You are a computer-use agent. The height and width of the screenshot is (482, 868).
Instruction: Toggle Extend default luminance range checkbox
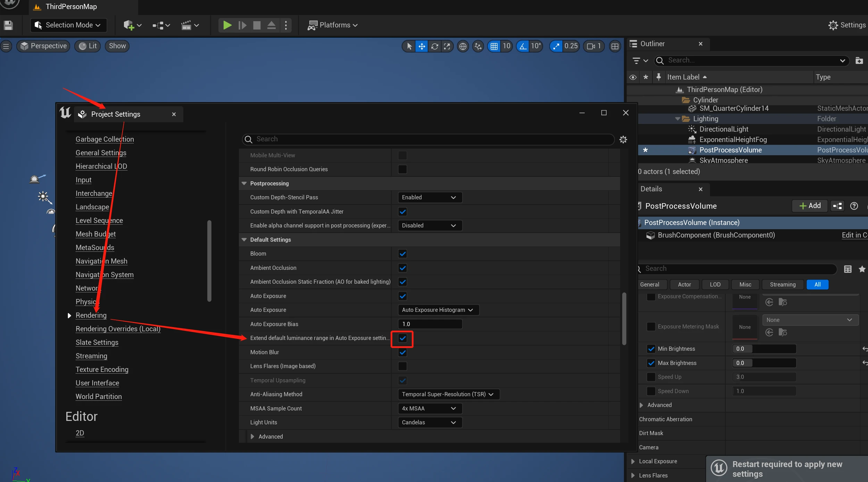tap(402, 338)
